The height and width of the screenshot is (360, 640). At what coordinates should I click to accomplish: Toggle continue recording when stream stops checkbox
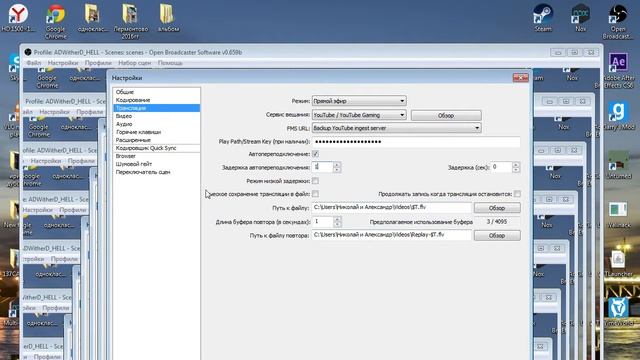[x=517, y=194]
